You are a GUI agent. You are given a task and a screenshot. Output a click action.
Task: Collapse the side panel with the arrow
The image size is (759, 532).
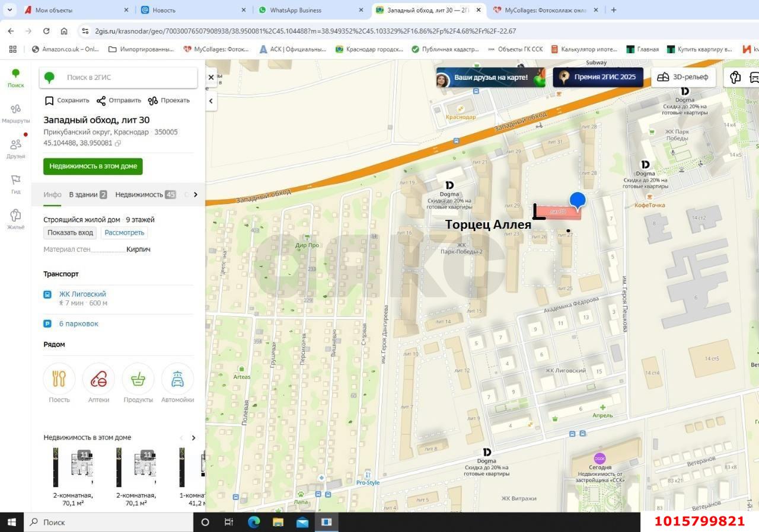click(x=211, y=101)
